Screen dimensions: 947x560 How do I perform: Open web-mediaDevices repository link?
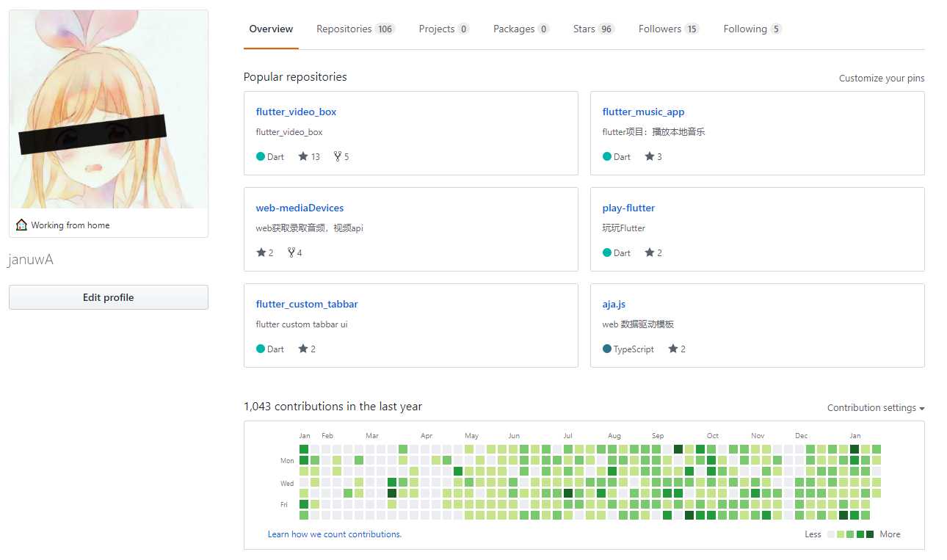pyautogui.click(x=300, y=208)
